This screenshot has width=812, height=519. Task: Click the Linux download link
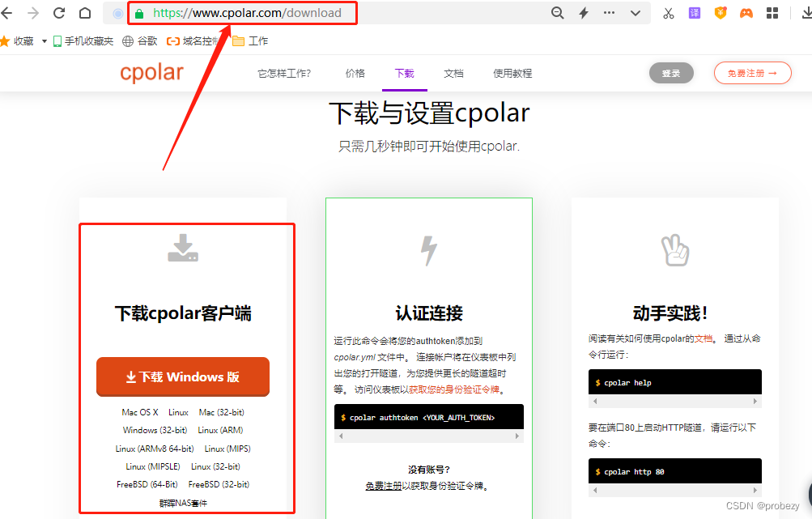click(178, 412)
